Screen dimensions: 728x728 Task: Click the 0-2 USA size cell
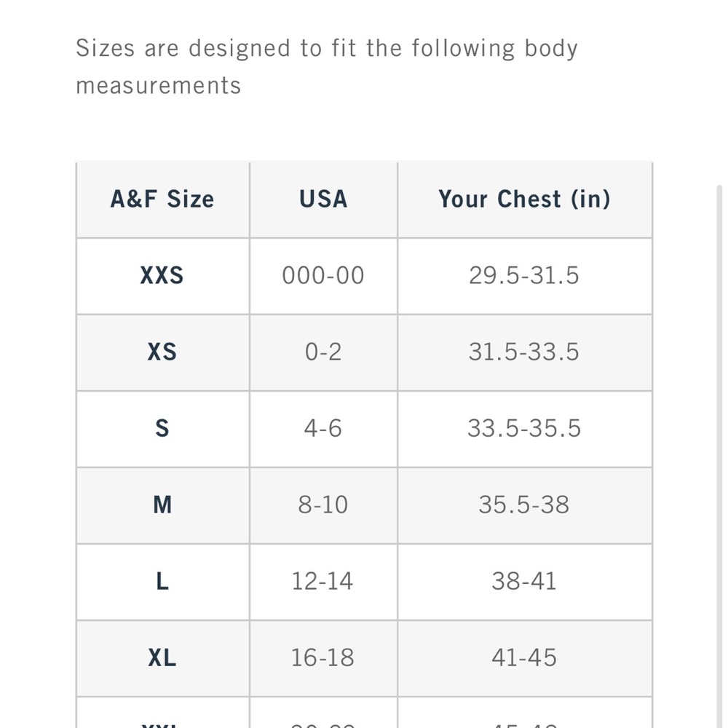(323, 352)
